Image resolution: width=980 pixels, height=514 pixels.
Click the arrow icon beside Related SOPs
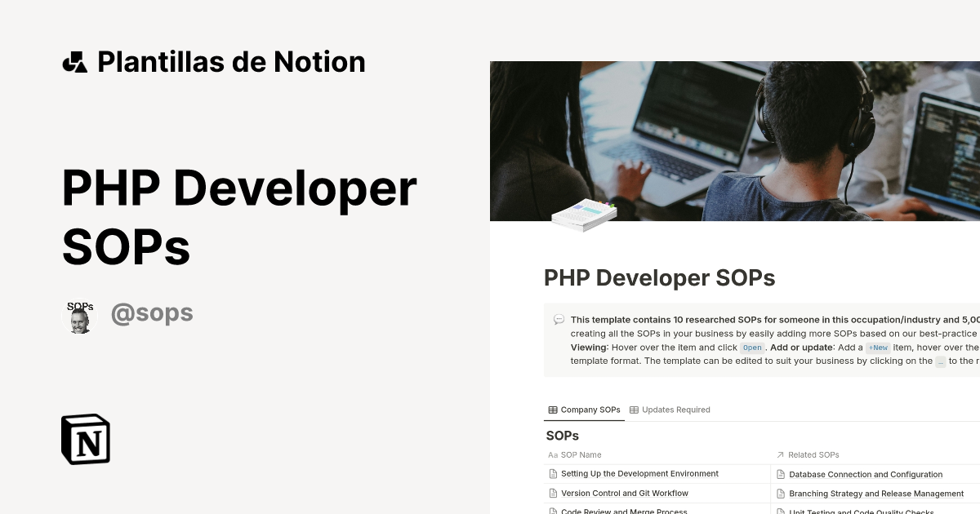pyautogui.click(x=780, y=454)
